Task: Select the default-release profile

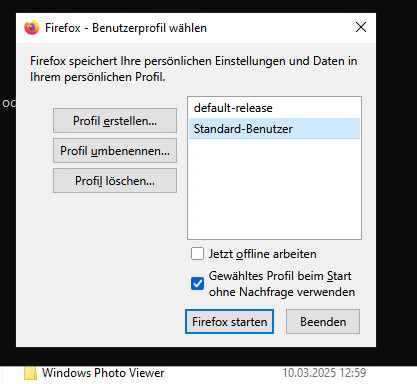Action: 274,108
